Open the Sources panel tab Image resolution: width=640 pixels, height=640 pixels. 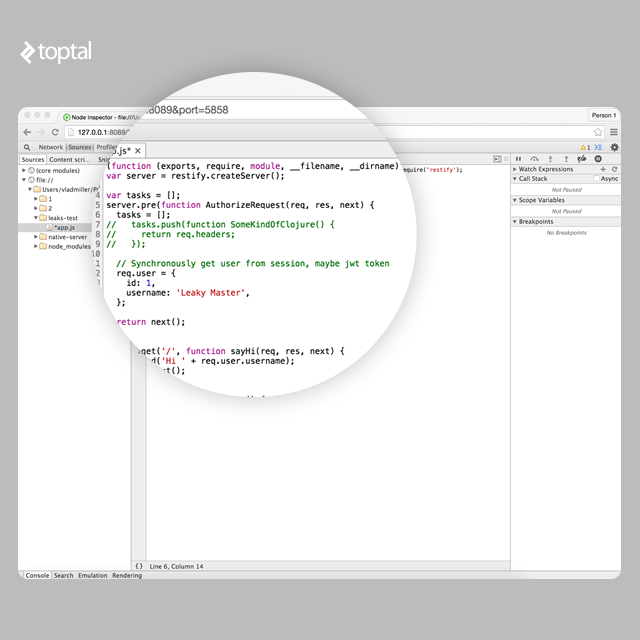(80, 147)
